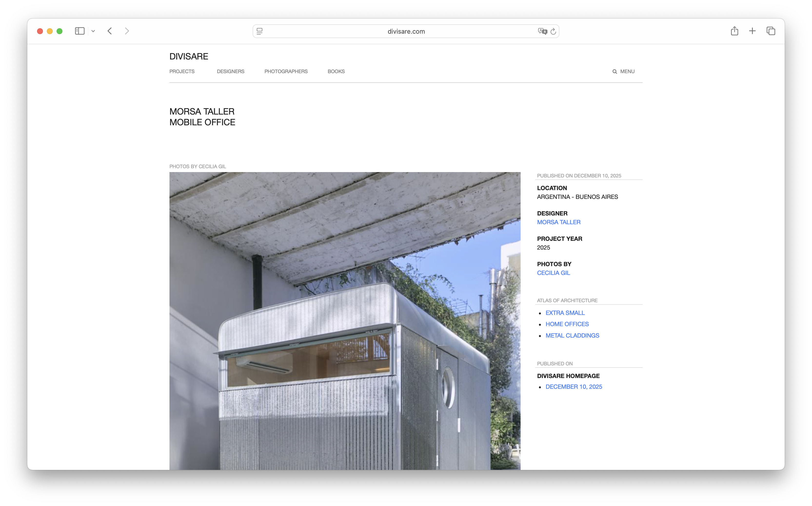Viewport: 812px width, 506px height.
Task: Open the DESIGNERS menu item
Action: [230, 71]
